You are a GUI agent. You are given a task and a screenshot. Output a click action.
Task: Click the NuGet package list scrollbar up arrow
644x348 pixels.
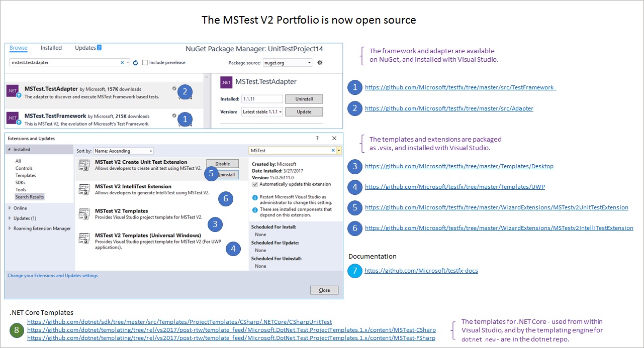click(x=206, y=77)
